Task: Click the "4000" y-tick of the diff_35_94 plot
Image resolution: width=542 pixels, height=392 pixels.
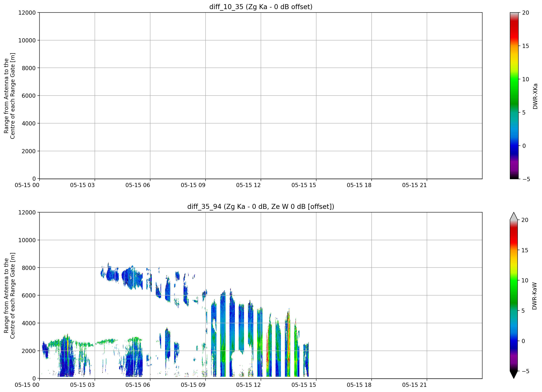Action: (x=29, y=323)
